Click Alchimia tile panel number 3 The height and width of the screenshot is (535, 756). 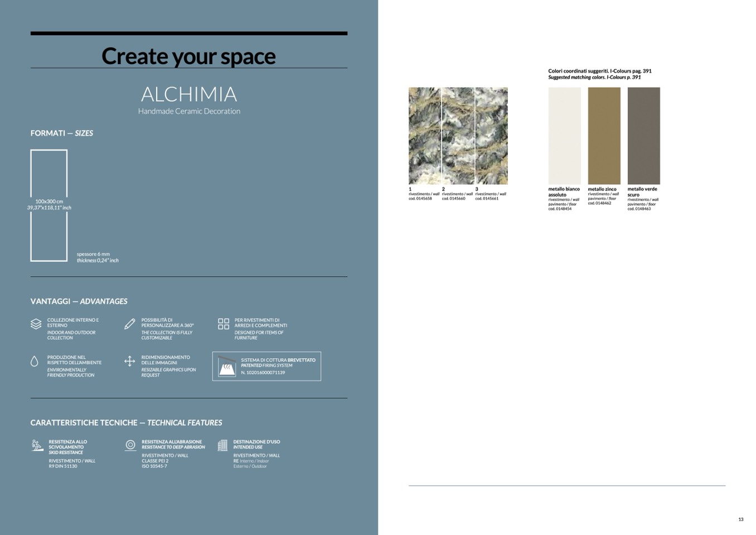(x=491, y=136)
